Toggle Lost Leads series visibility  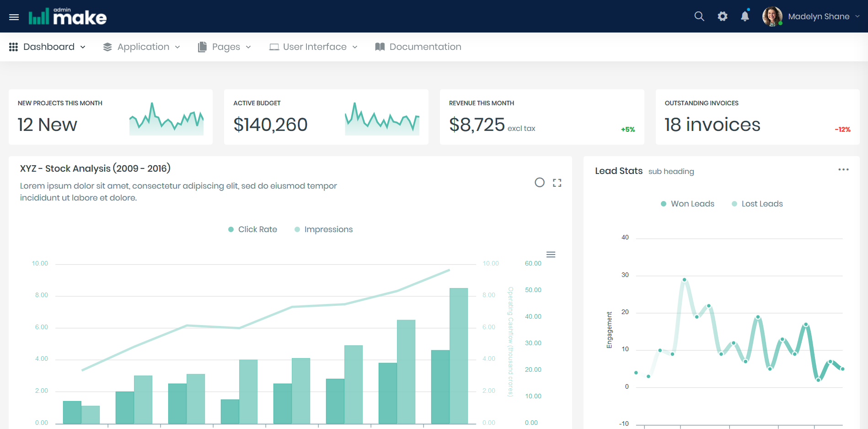tap(757, 204)
